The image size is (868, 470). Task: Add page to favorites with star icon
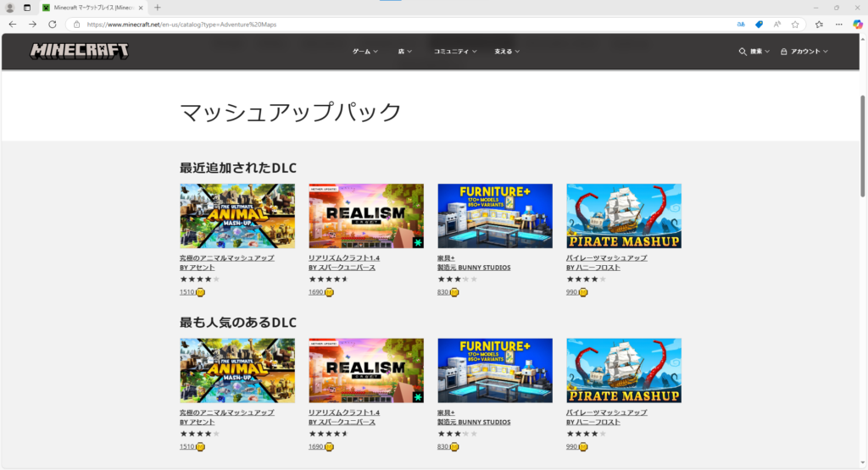[x=795, y=25]
